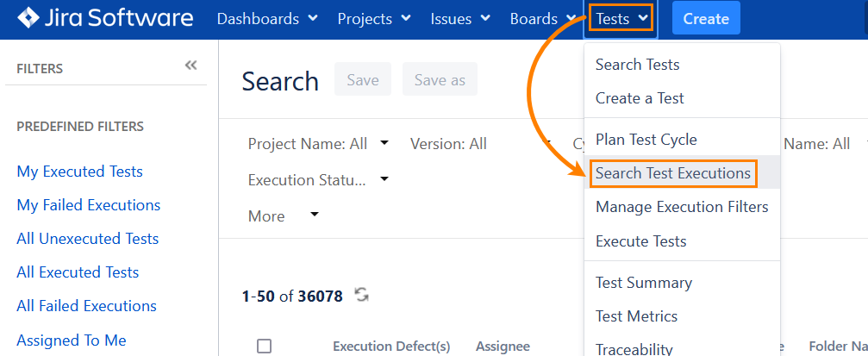This screenshot has width=868, height=356.
Task: Open Test Summary from the menu
Action: click(682, 283)
